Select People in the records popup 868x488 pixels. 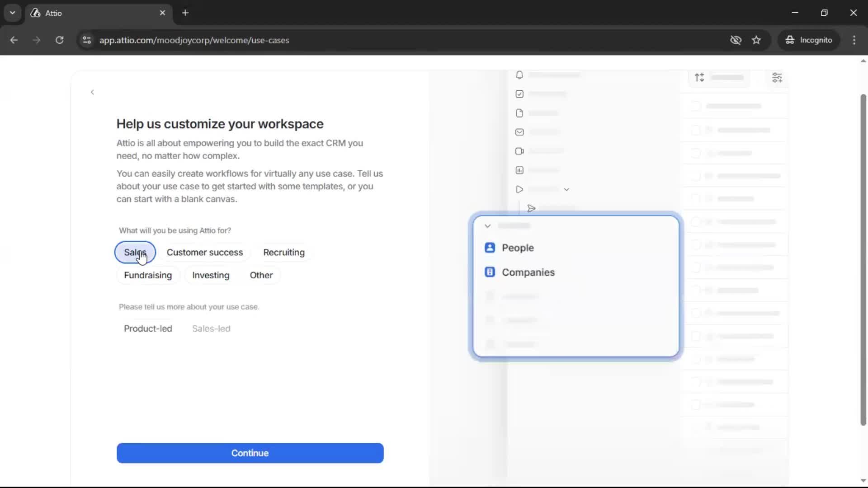[517, 248]
